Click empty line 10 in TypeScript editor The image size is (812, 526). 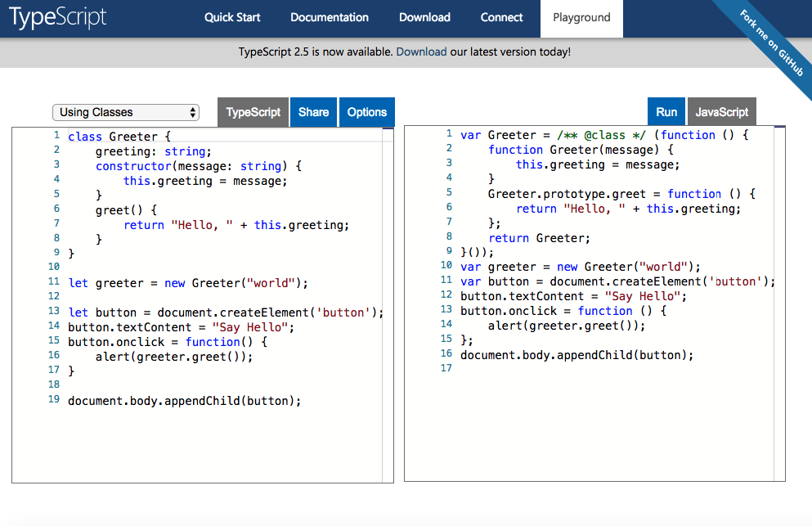tap(225, 267)
